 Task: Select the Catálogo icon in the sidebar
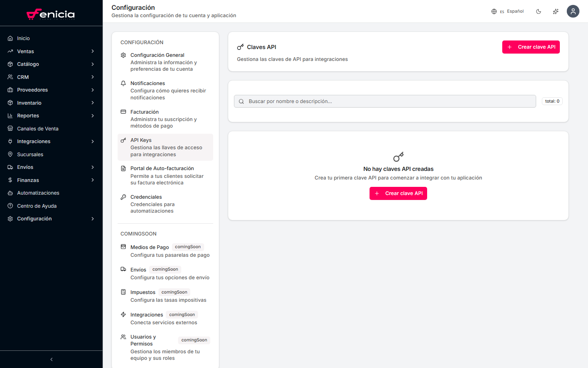(10, 64)
